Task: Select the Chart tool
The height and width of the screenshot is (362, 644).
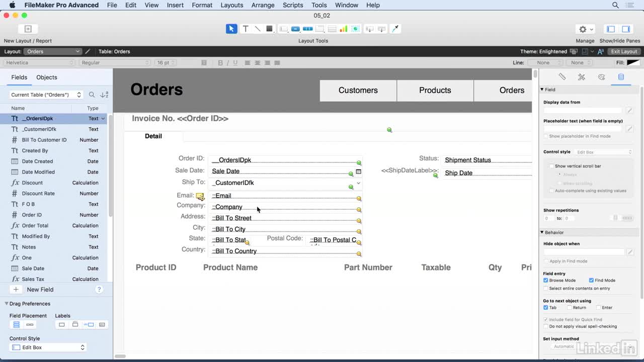Action: (344, 29)
